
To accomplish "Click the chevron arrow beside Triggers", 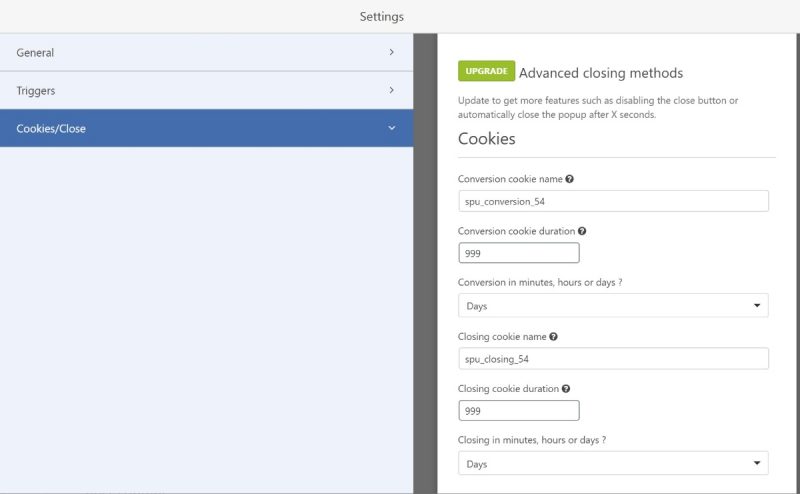I will click(x=391, y=90).
